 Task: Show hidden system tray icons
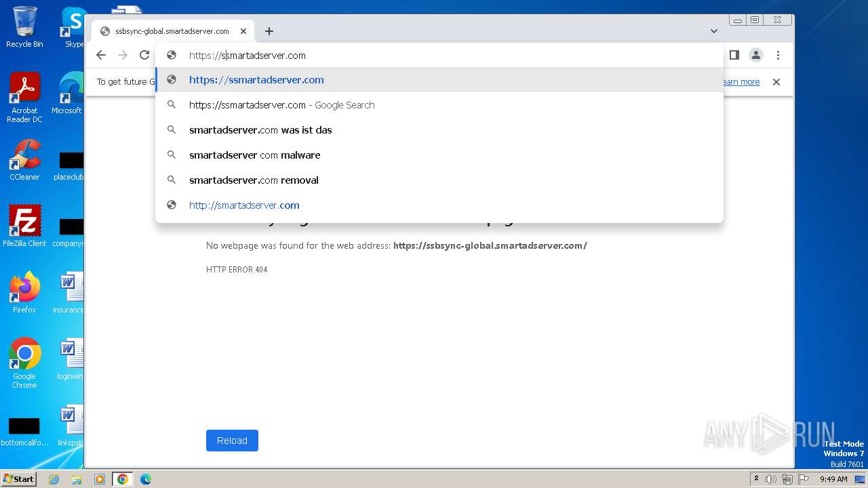click(x=756, y=479)
